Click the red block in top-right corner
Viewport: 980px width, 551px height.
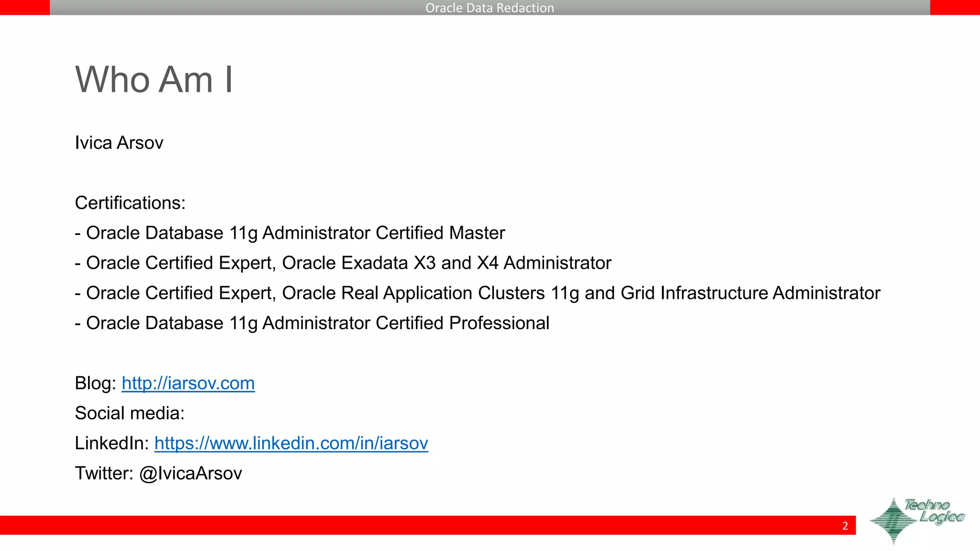click(x=955, y=7)
